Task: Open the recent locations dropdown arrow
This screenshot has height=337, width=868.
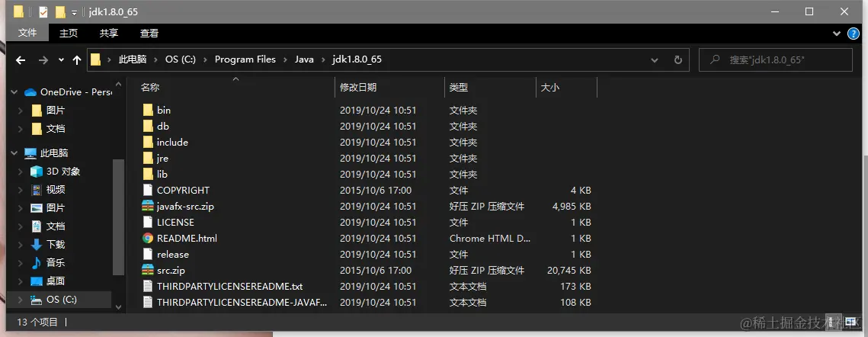Action: point(61,60)
